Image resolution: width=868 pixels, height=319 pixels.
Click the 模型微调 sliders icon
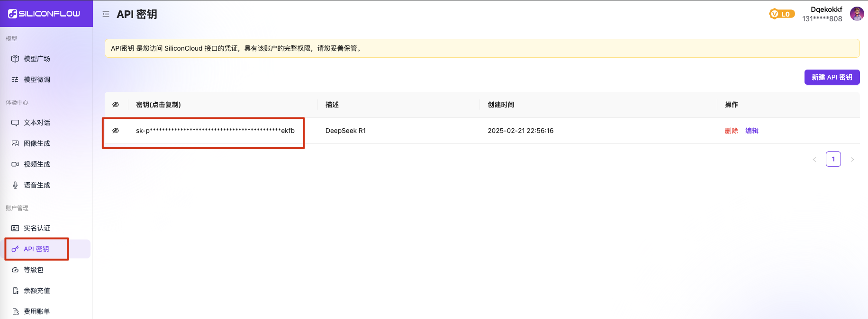coord(15,80)
